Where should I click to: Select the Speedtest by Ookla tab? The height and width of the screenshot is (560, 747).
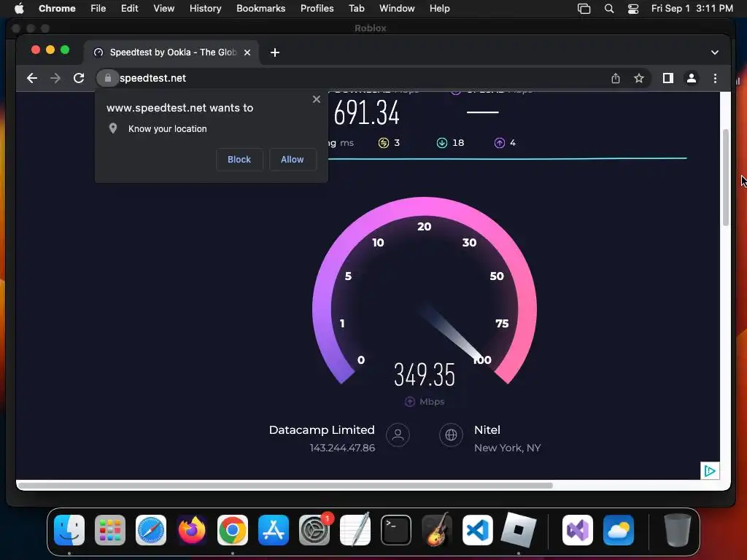pos(171,52)
